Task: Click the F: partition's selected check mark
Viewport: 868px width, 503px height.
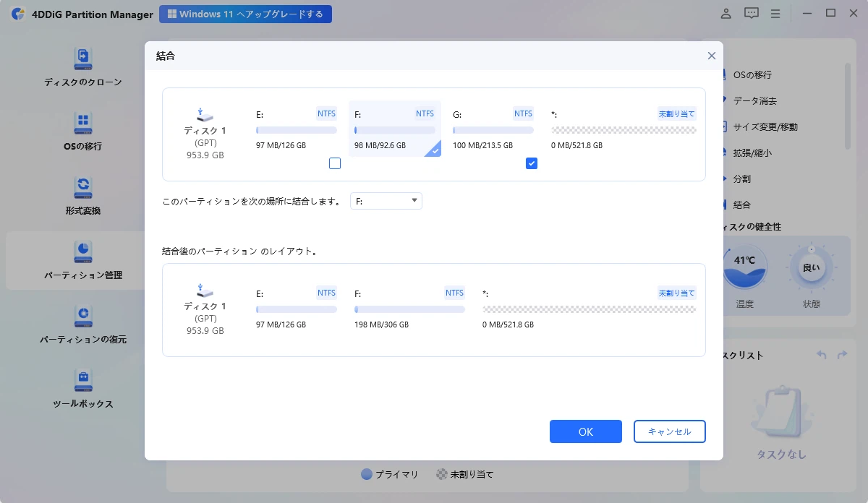Action: pos(434,150)
